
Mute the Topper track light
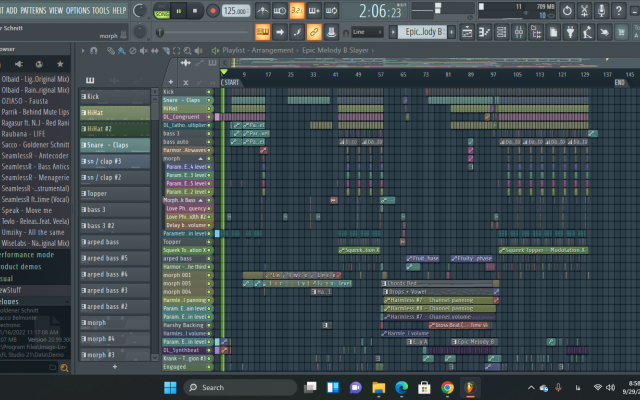209,242
